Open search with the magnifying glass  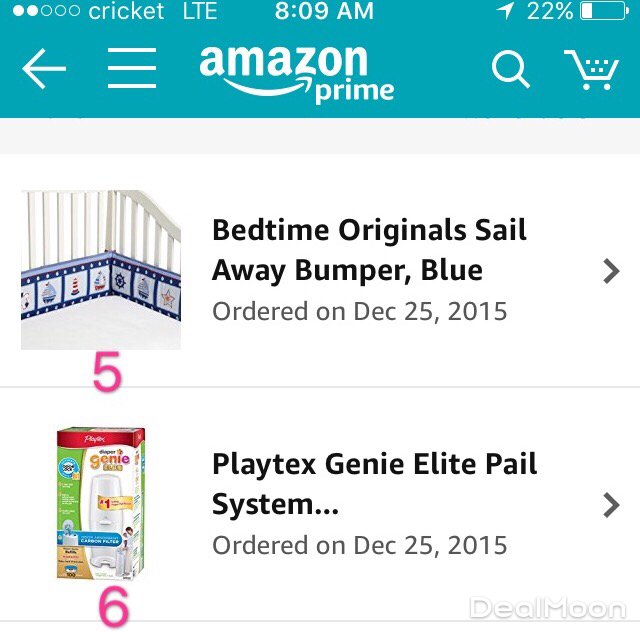pos(510,69)
